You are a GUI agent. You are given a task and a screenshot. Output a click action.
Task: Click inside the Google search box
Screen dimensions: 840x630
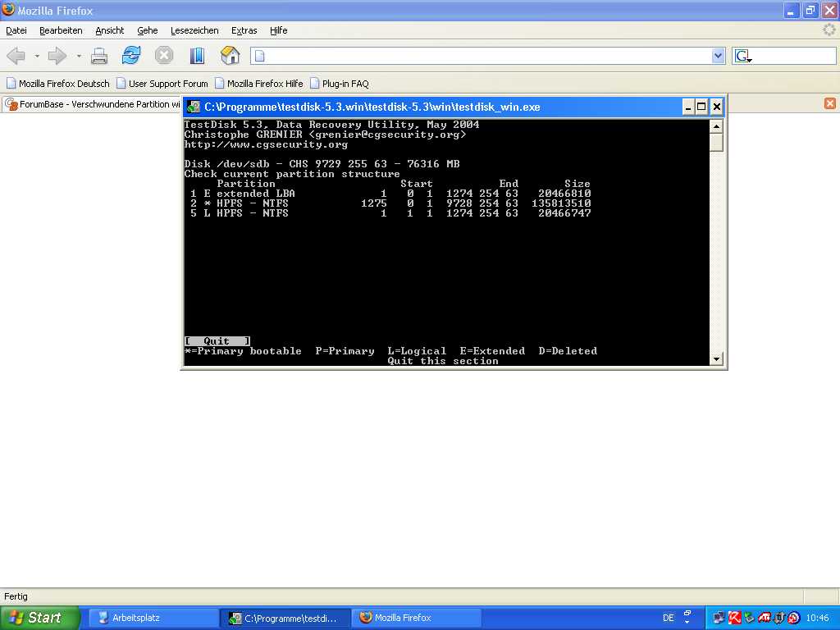tap(794, 56)
